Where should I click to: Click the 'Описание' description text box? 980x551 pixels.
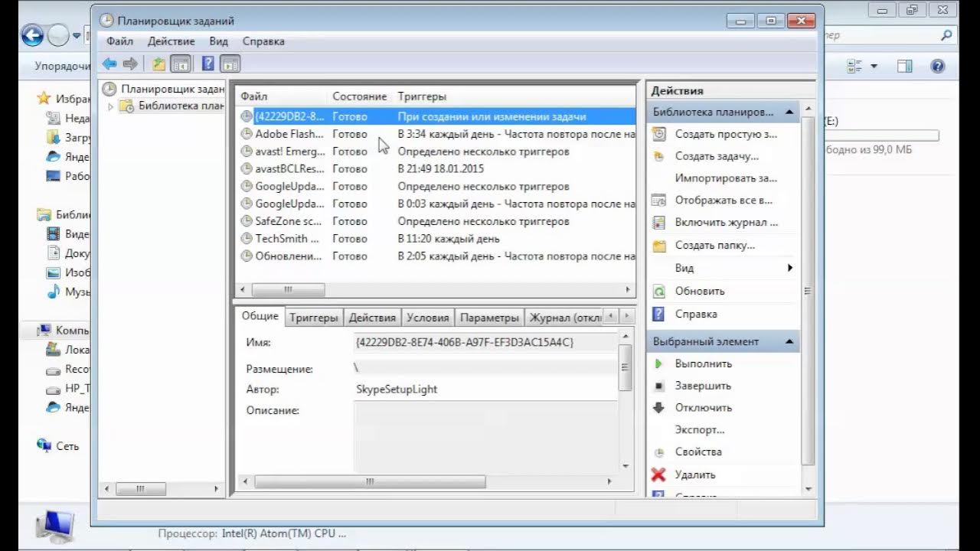point(485,436)
